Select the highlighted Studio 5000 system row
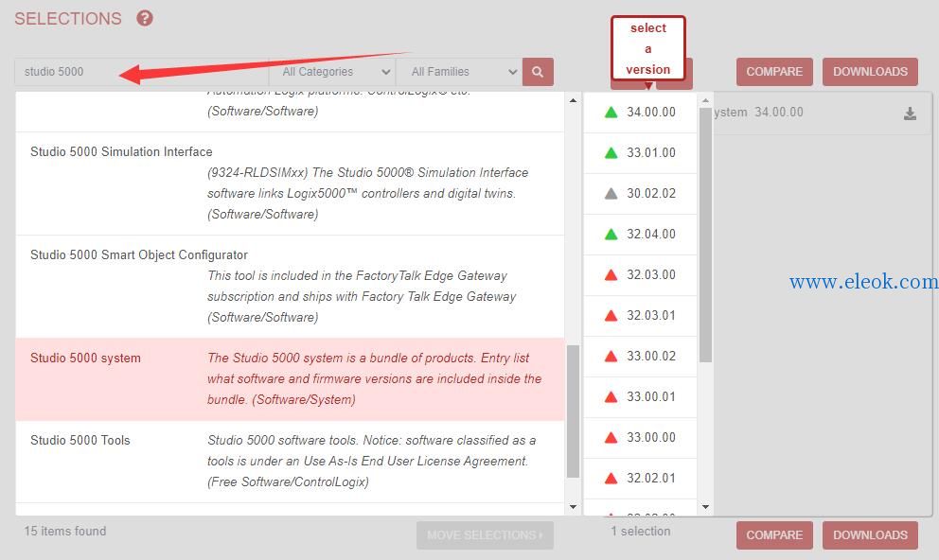Viewport: 939px width, 560px height. click(x=290, y=379)
